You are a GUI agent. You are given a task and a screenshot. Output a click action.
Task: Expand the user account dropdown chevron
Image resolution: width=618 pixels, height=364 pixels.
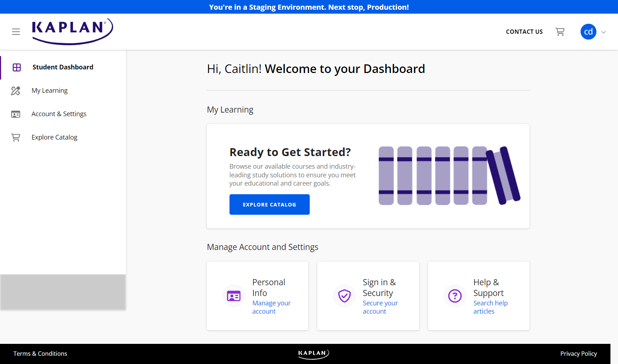(x=604, y=32)
